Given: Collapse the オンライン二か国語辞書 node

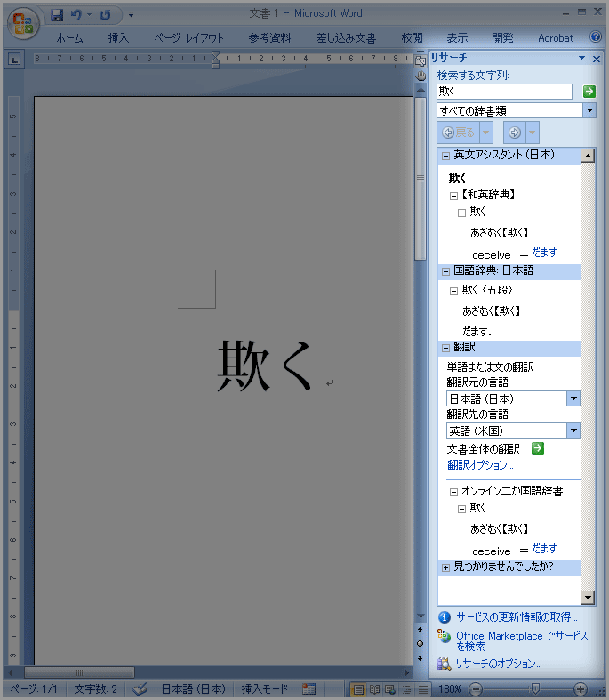Looking at the screenshot, I should point(453,492).
